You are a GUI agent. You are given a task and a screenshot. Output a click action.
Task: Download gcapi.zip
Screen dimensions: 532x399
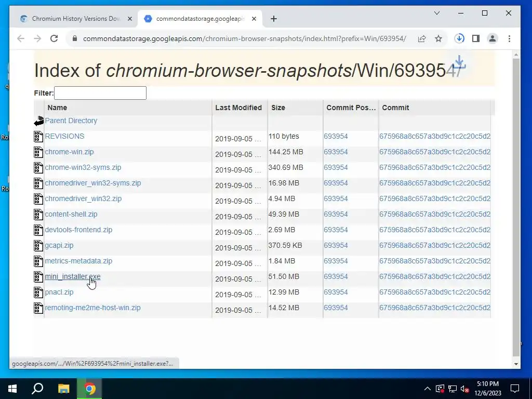click(x=59, y=246)
